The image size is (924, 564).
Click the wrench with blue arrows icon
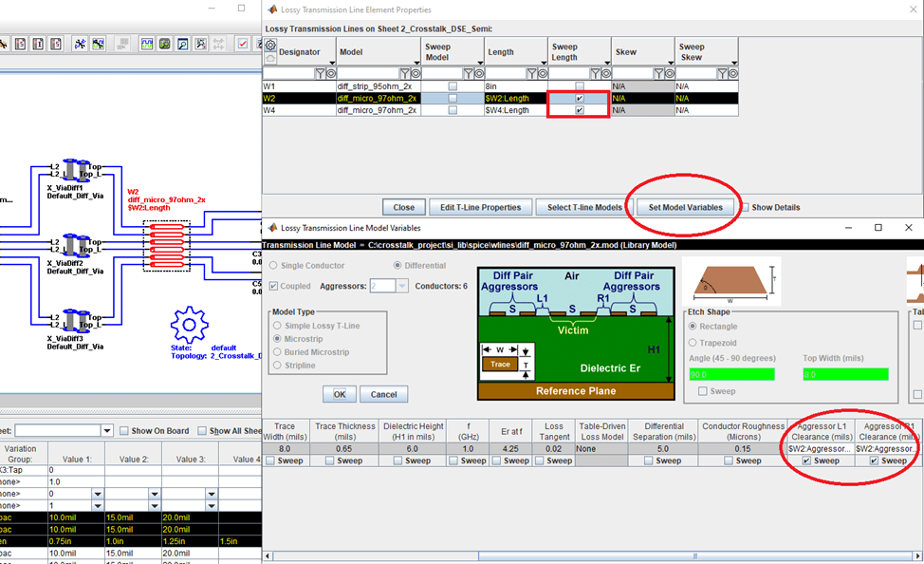[80, 45]
